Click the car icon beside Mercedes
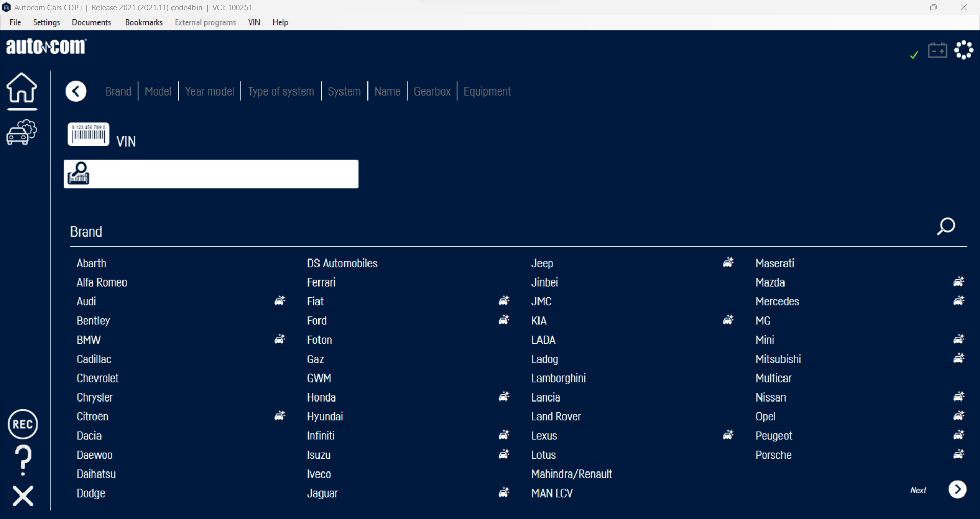 959,301
